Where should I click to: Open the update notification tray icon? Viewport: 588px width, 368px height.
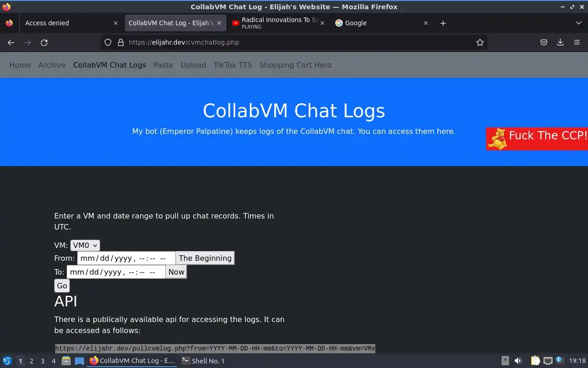pyautogui.click(x=560, y=361)
